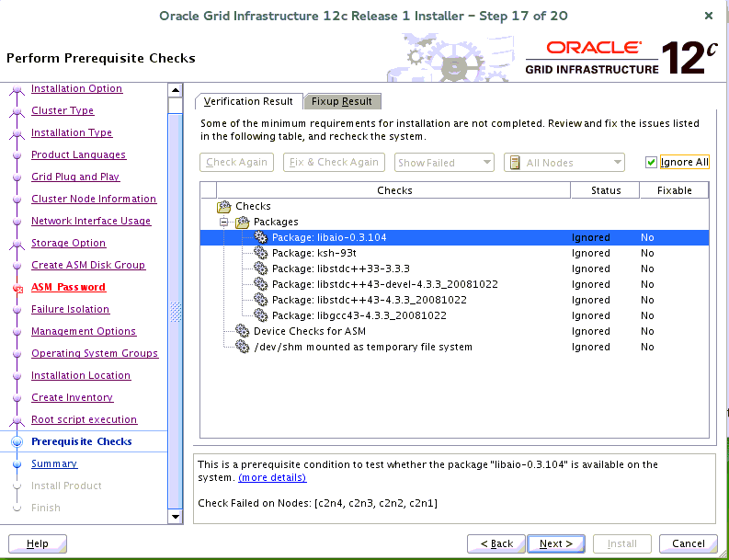The height and width of the screenshot is (560, 729).
Task: Click gear icon beside libstdc++43-devel package
Action: pos(261,284)
